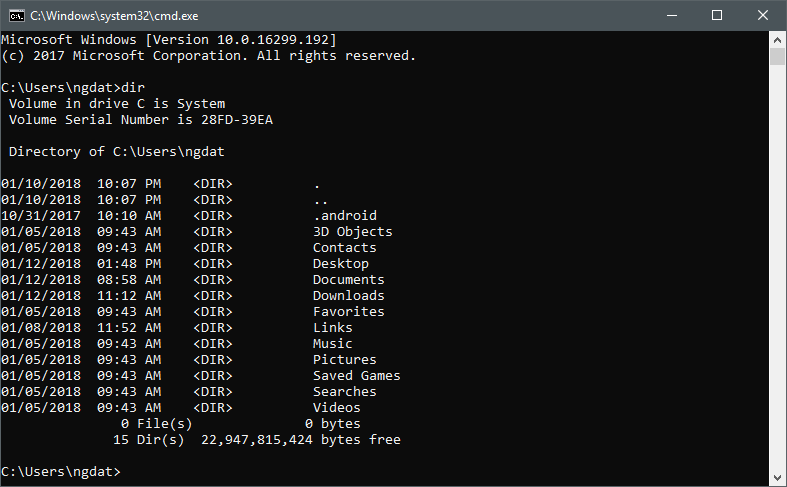Click the scrollbar up arrow
This screenshot has height=487, width=787.
(778, 38)
